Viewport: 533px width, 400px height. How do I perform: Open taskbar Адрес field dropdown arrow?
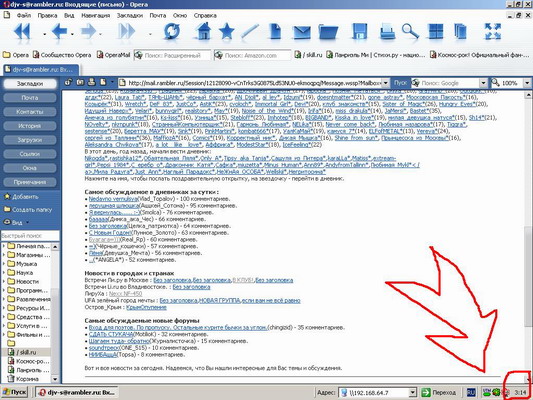click(412, 393)
